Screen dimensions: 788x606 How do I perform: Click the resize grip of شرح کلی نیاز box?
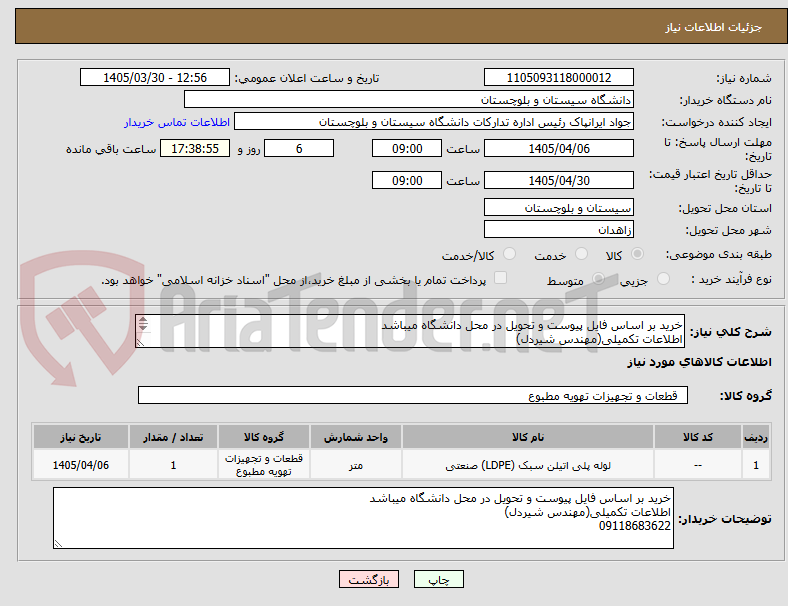point(141,343)
